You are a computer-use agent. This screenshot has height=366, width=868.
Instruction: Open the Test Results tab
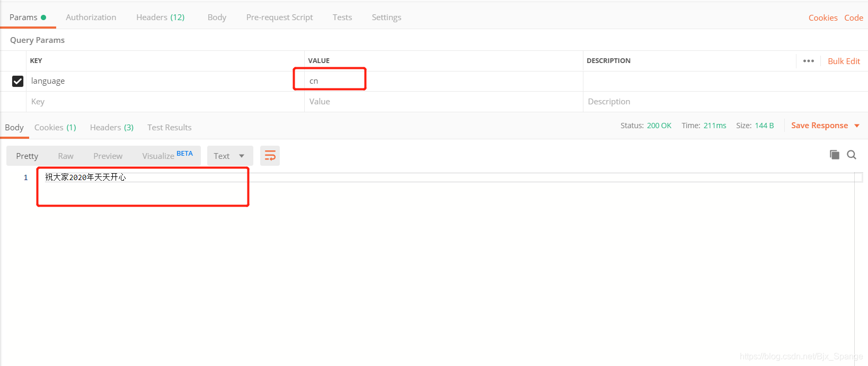170,127
